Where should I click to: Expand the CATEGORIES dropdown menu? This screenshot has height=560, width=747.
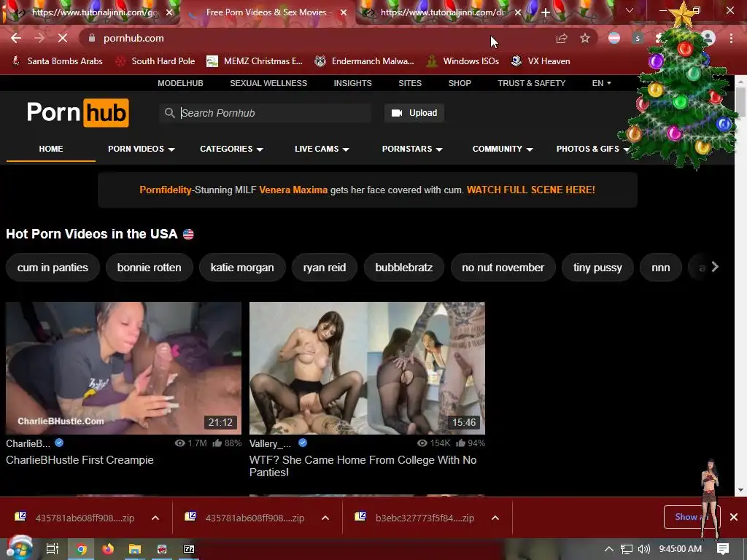[x=231, y=149]
